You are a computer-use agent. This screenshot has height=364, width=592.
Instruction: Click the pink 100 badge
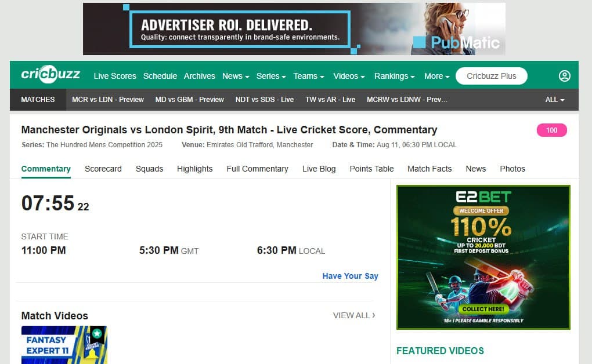(551, 130)
